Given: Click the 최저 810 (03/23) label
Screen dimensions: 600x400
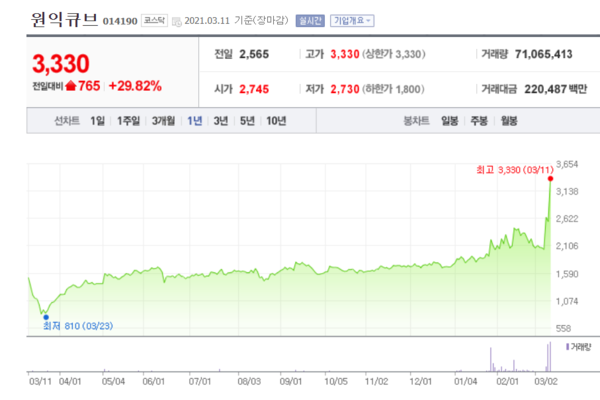Looking at the screenshot, I should click(x=78, y=326).
